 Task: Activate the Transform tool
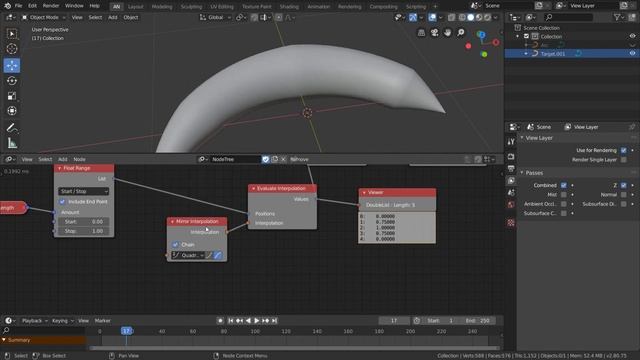(x=12, y=111)
